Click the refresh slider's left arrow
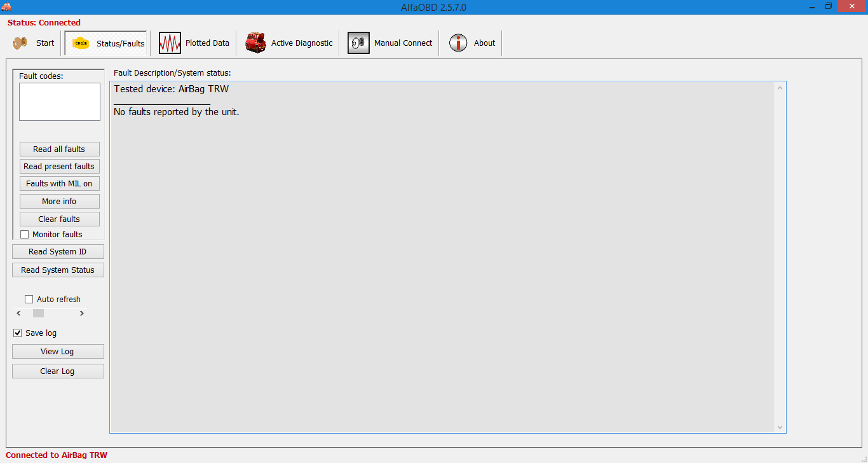Viewport: 868px width, 463px height. (x=18, y=314)
